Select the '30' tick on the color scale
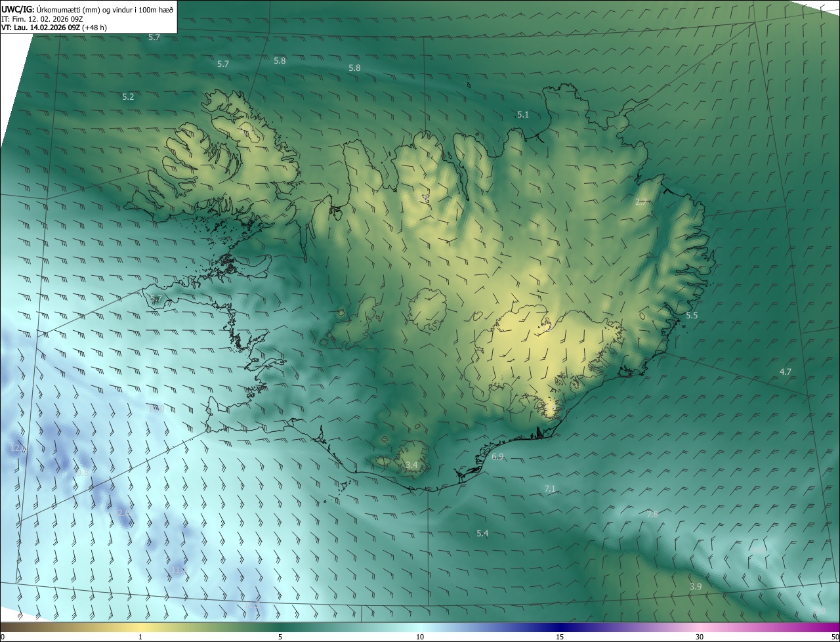Image resolution: width=840 pixels, height=642 pixels. (x=700, y=637)
